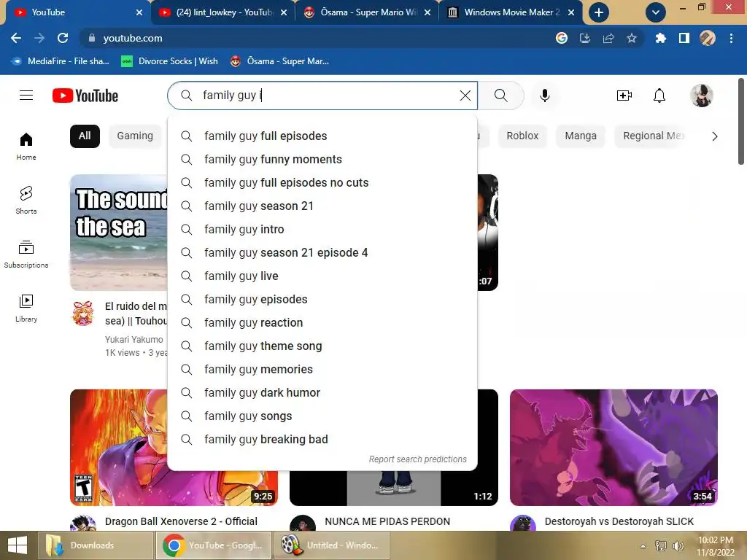The height and width of the screenshot is (560, 747).
Task: Open Chrome profile avatar in toolbar
Action: (708, 38)
